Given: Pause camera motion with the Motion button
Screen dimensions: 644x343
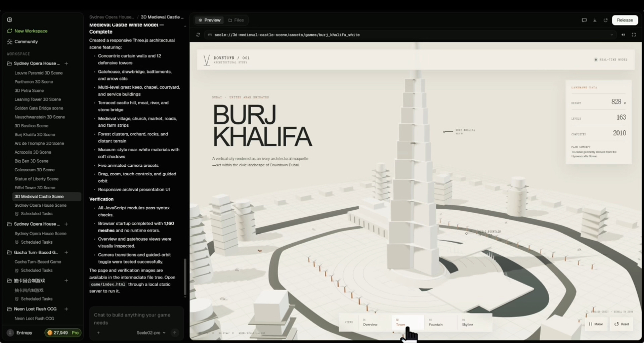Looking at the screenshot, I should click(x=596, y=324).
